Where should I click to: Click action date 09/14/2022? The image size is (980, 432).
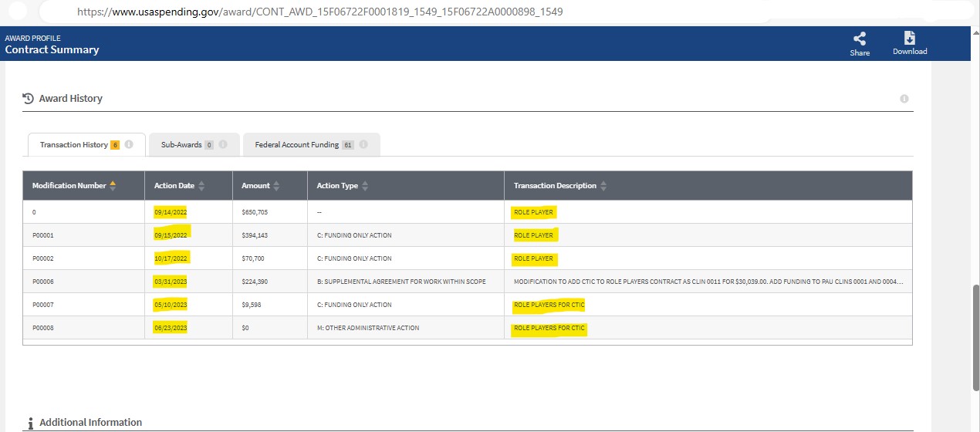171,212
